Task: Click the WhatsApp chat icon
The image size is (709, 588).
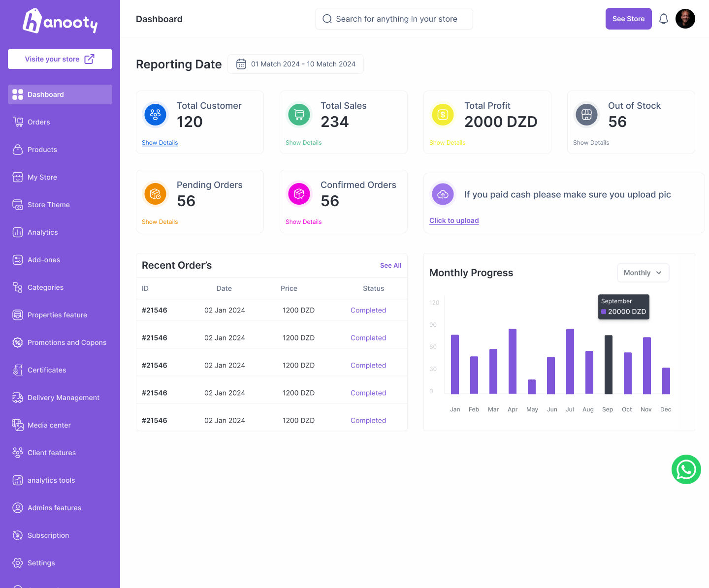Action: pos(686,469)
